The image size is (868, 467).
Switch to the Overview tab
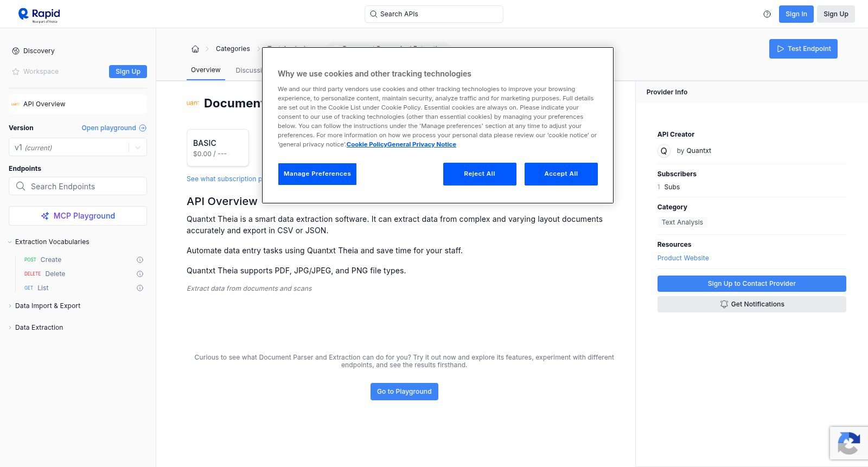206,70
